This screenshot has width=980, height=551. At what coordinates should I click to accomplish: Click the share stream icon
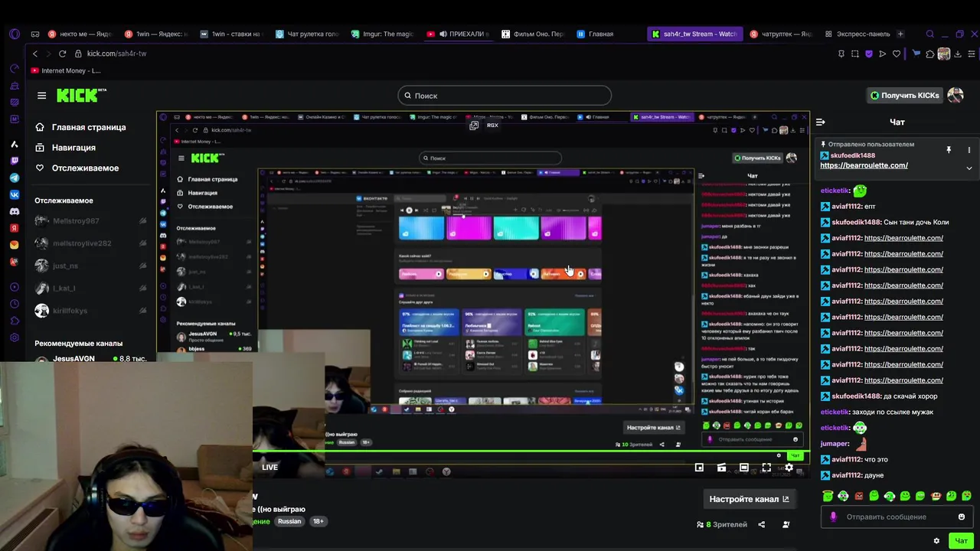click(761, 524)
